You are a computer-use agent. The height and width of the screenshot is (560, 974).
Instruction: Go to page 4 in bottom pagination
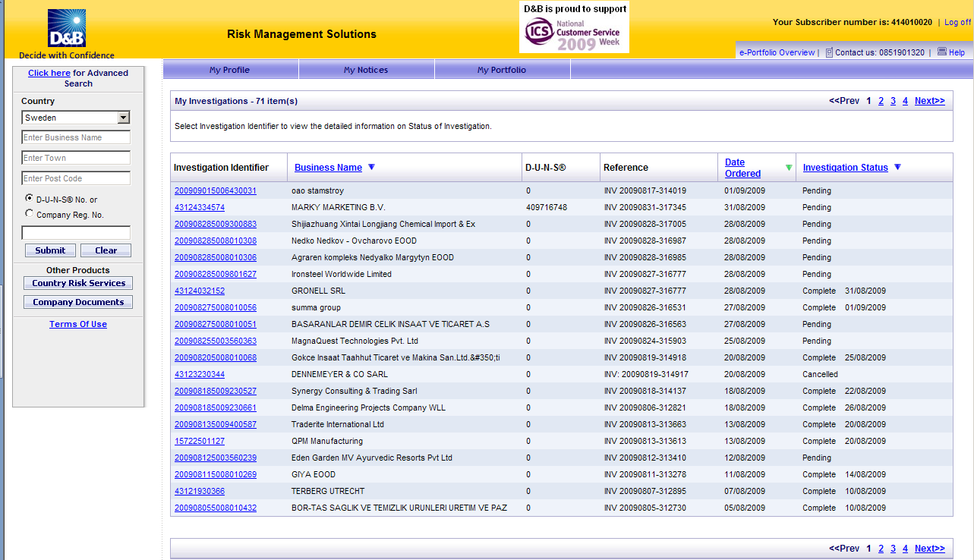click(905, 549)
